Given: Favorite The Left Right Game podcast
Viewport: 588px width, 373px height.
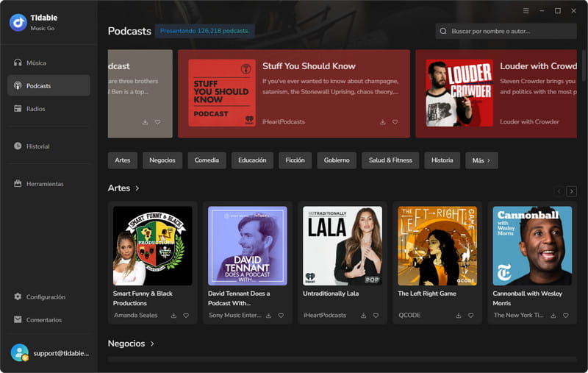Looking at the screenshot, I should [x=470, y=316].
